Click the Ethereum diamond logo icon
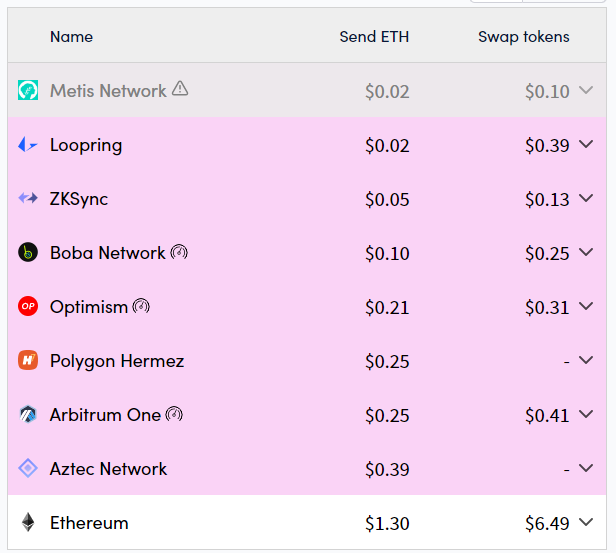 tap(28, 523)
